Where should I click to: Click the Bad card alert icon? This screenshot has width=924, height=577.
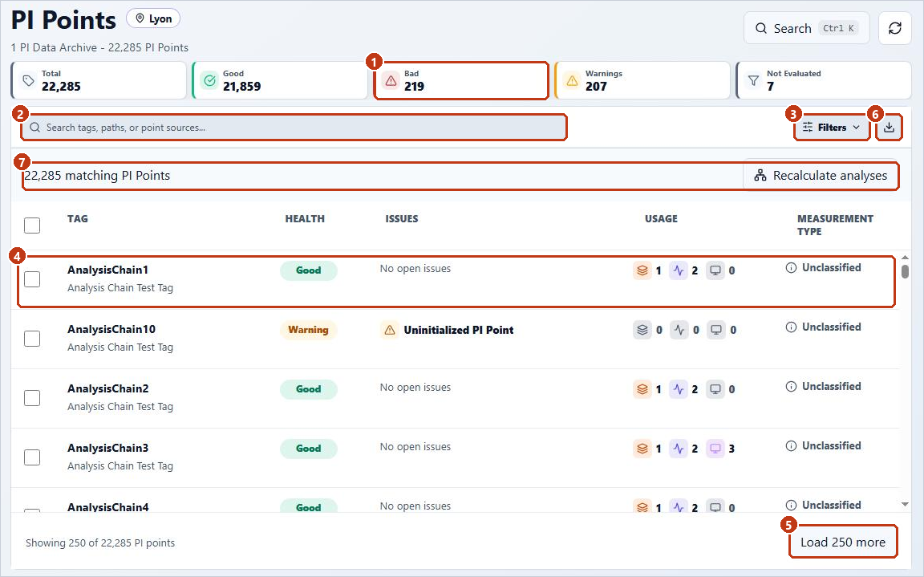tap(391, 81)
